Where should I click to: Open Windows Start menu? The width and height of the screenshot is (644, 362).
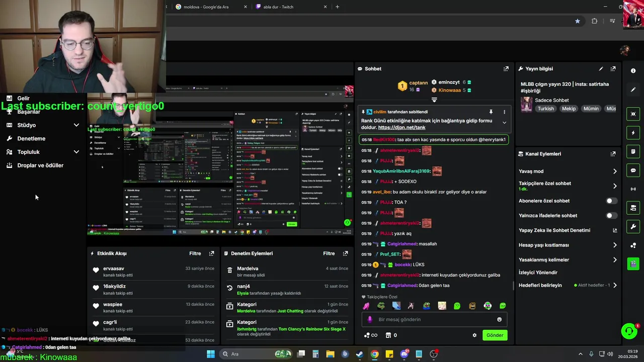[211, 354]
